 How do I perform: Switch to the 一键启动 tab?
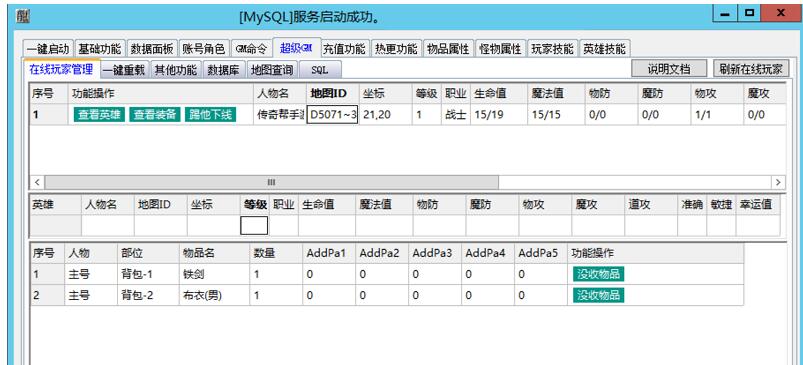pos(48,49)
